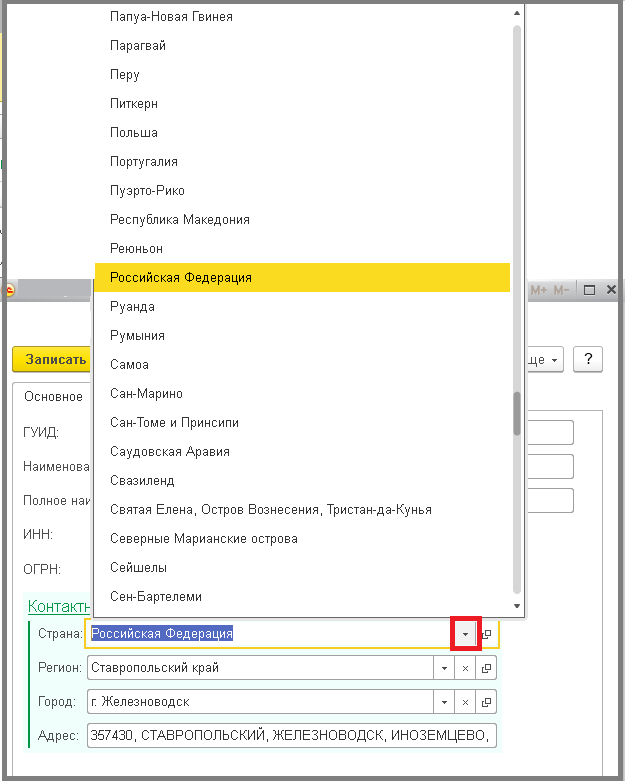Screen dimensions: 625x781
Task: Select Папуа-Новая Гвинея from the country list
Action: (x=302, y=17)
